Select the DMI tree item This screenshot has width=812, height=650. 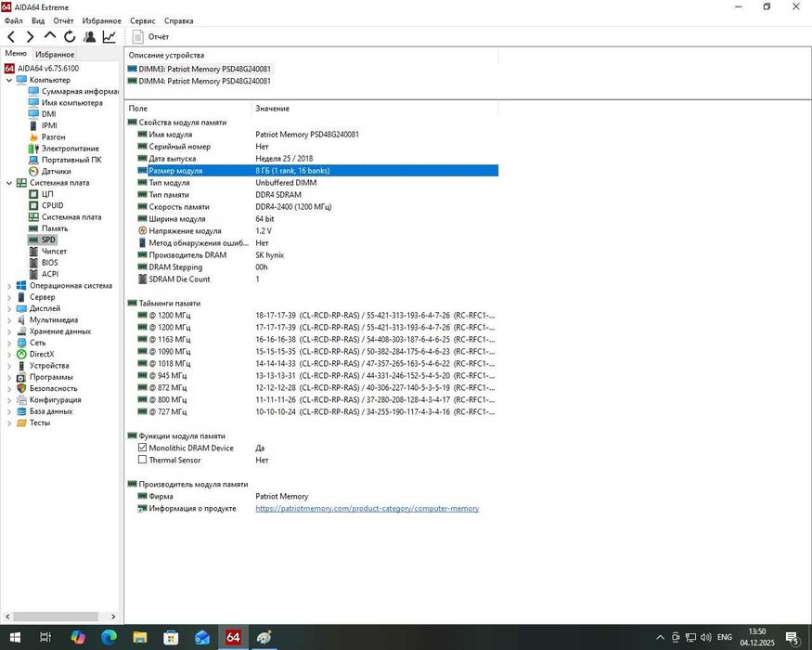(43, 114)
